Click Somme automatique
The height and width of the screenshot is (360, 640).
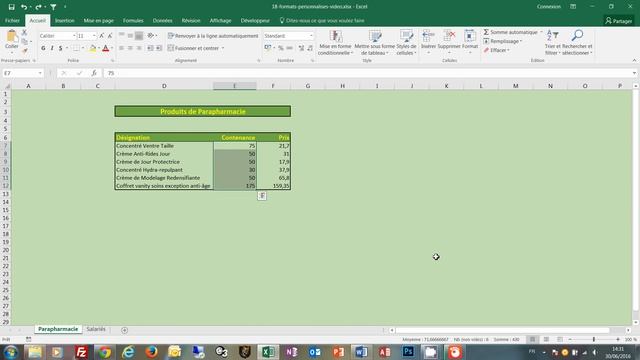click(510, 32)
